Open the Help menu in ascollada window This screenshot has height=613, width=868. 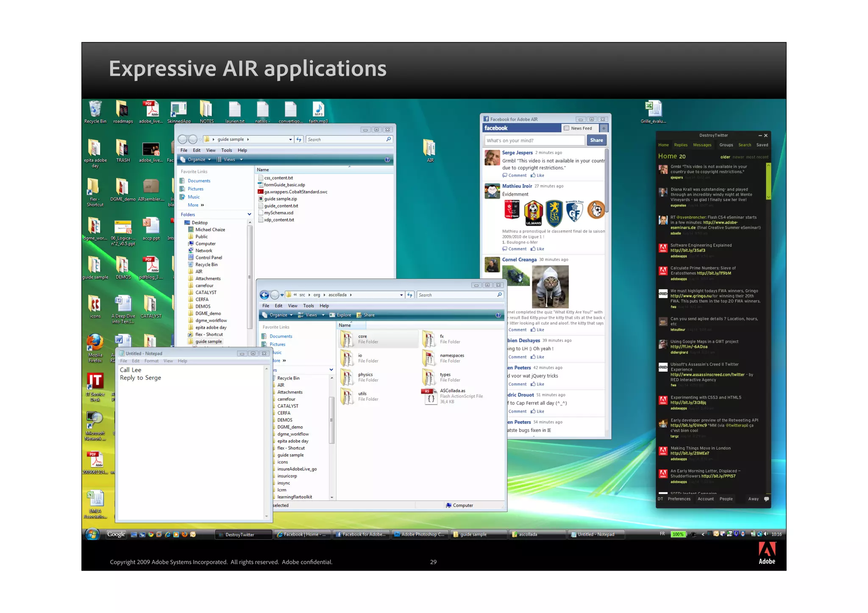324,306
